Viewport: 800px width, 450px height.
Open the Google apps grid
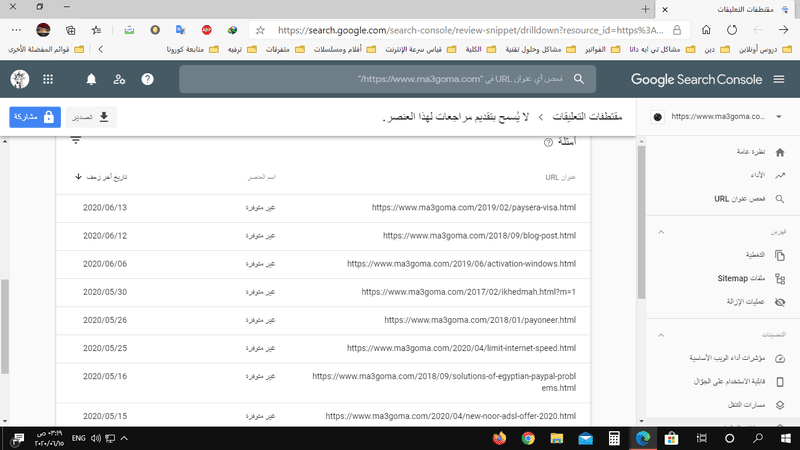click(x=48, y=79)
